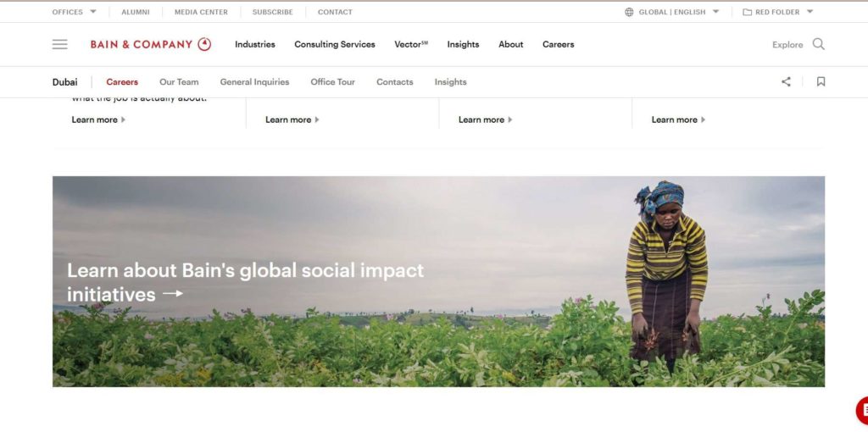Click the Media Center link
This screenshot has width=868, height=432.
point(201,12)
